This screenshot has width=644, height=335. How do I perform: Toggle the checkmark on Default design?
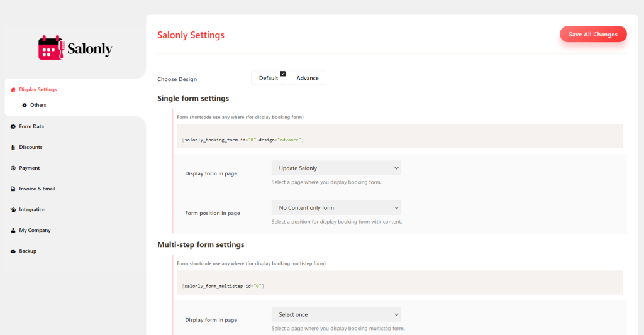pyautogui.click(x=283, y=74)
